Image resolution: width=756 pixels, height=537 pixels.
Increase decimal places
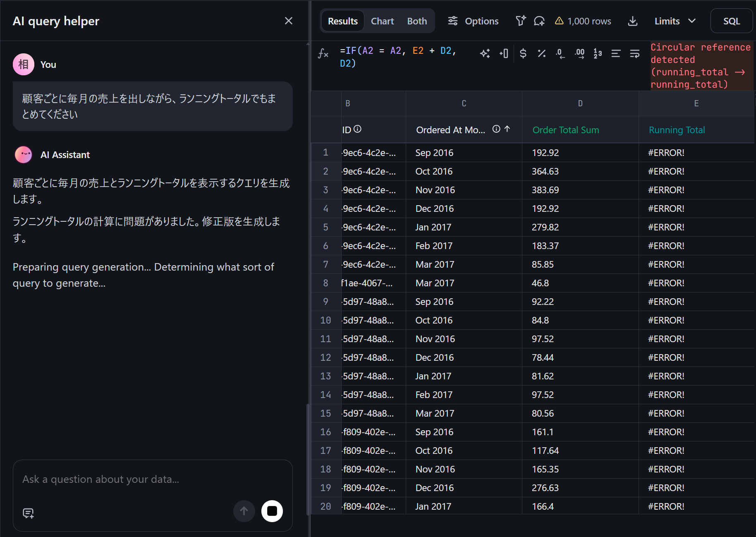(x=579, y=53)
